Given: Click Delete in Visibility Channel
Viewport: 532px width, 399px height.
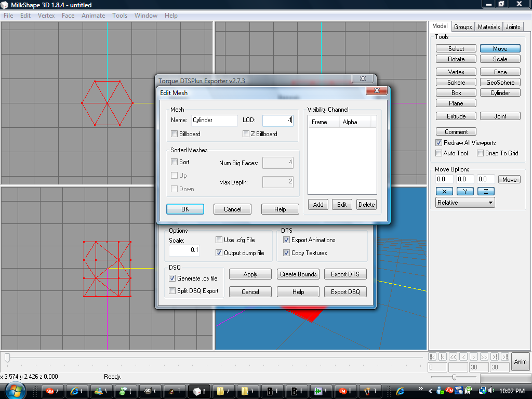Looking at the screenshot, I should click(x=366, y=205).
